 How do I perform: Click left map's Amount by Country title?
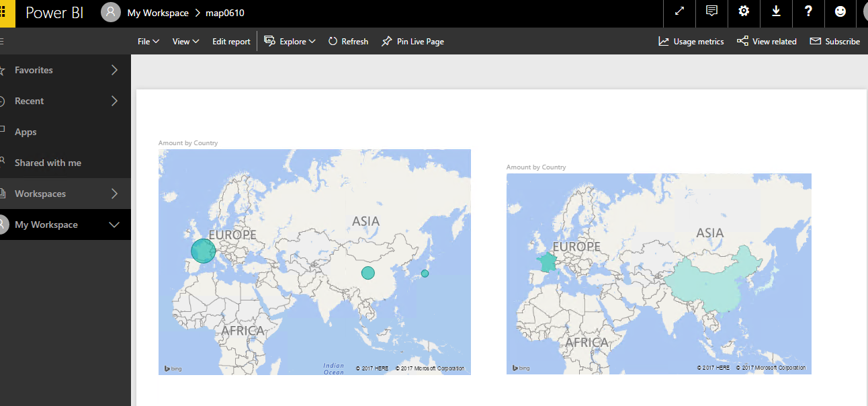[188, 143]
